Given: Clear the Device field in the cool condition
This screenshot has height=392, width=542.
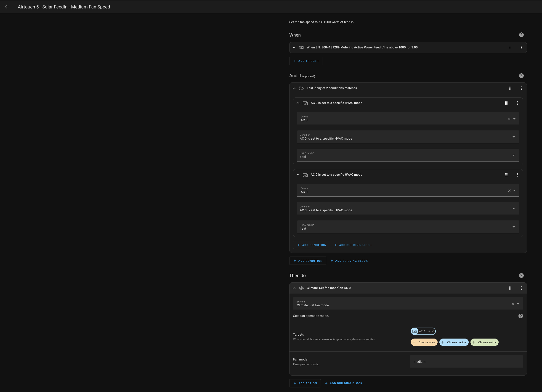Looking at the screenshot, I should (x=509, y=119).
